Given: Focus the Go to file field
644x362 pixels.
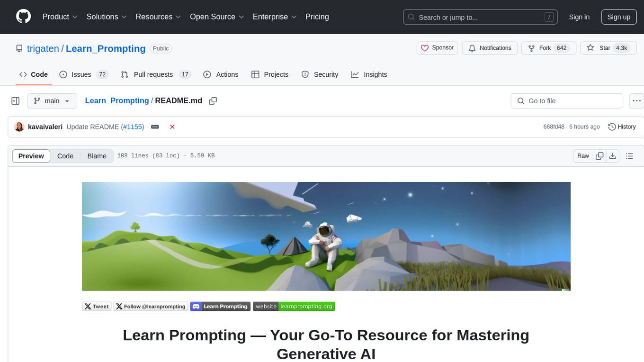Looking at the screenshot, I should coord(567,101).
